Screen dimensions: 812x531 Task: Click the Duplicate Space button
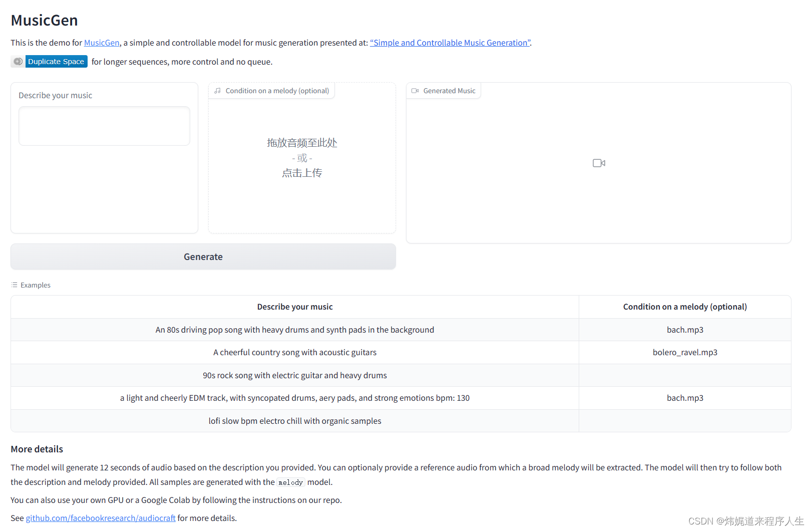click(56, 62)
